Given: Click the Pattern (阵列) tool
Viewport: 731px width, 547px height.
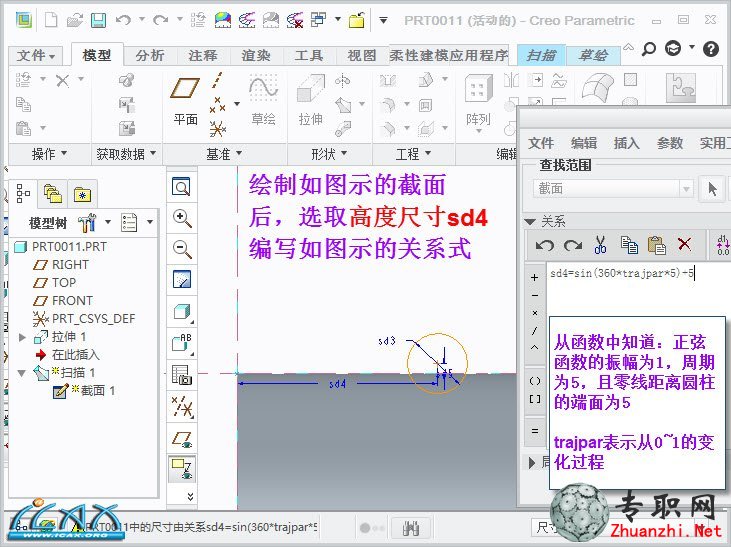Looking at the screenshot, I should coord(478,103).
